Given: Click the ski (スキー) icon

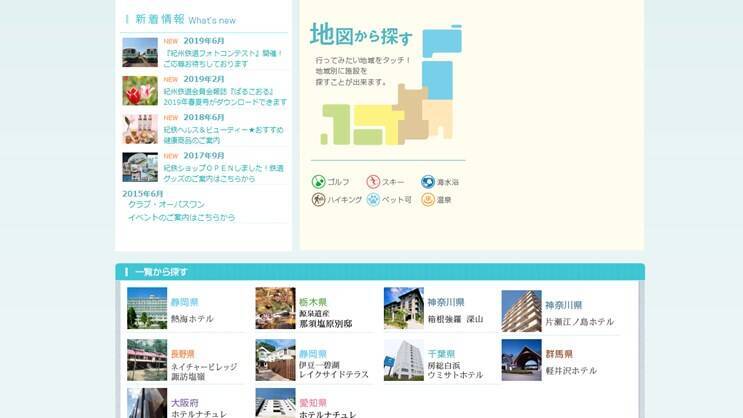Looking at the screenshot, I should pyautogui.click(x=373, y=182).
